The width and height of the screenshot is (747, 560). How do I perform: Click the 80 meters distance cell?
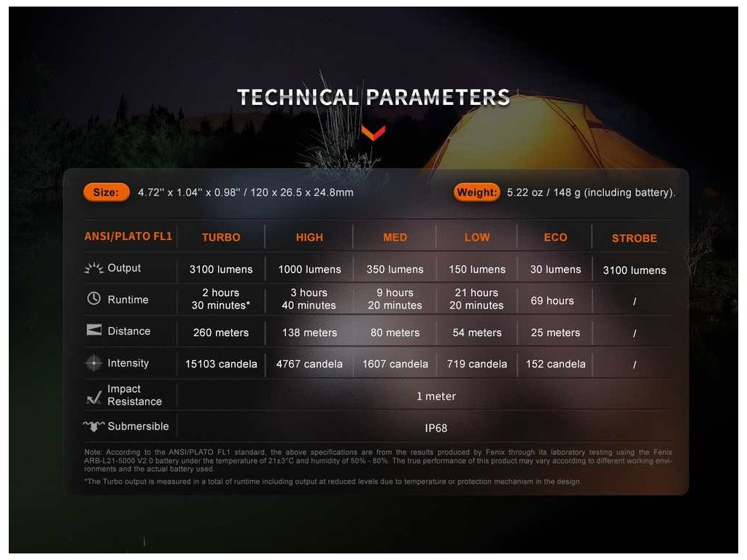tap(395, 332)
